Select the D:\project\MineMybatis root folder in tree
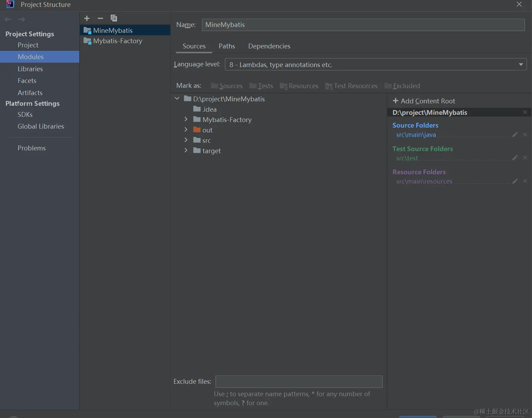532x418 pixels. pyautogui.click(x=224, y=99)
